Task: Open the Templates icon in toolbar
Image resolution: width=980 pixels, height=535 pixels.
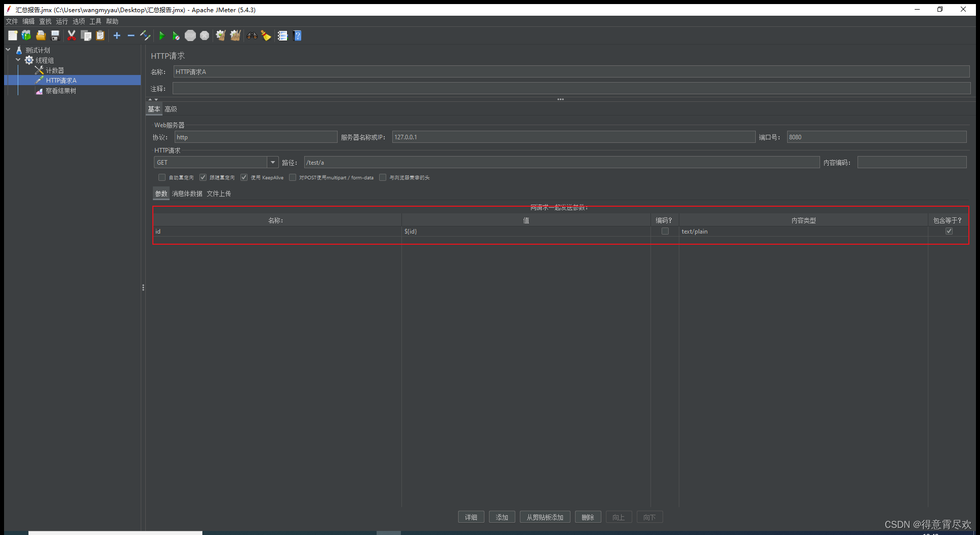Action: [x=26, y=35]
